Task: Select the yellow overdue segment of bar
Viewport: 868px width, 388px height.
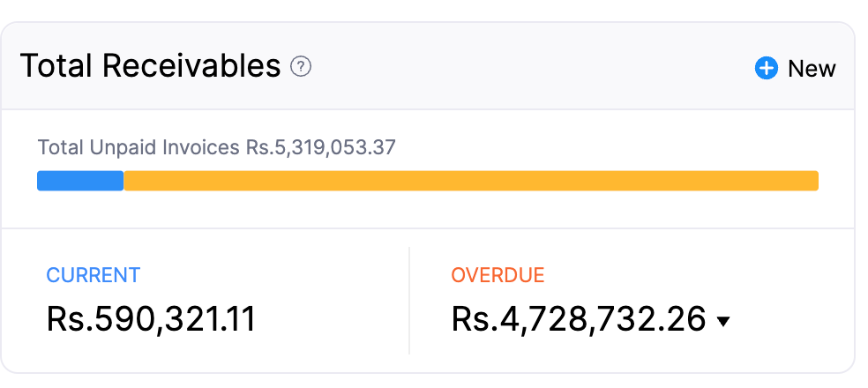Action: tap(471, 181)
